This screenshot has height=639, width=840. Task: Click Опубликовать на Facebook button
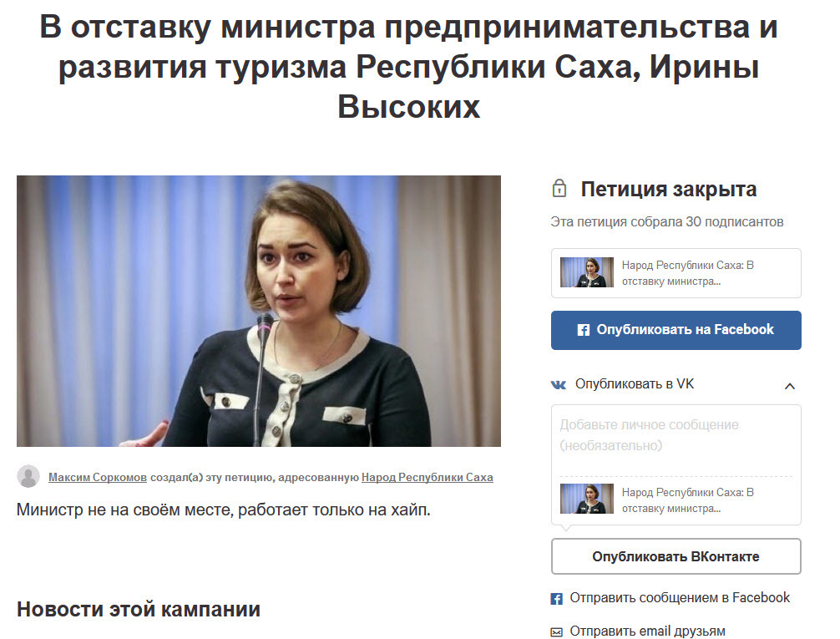(x=676, y=330)
